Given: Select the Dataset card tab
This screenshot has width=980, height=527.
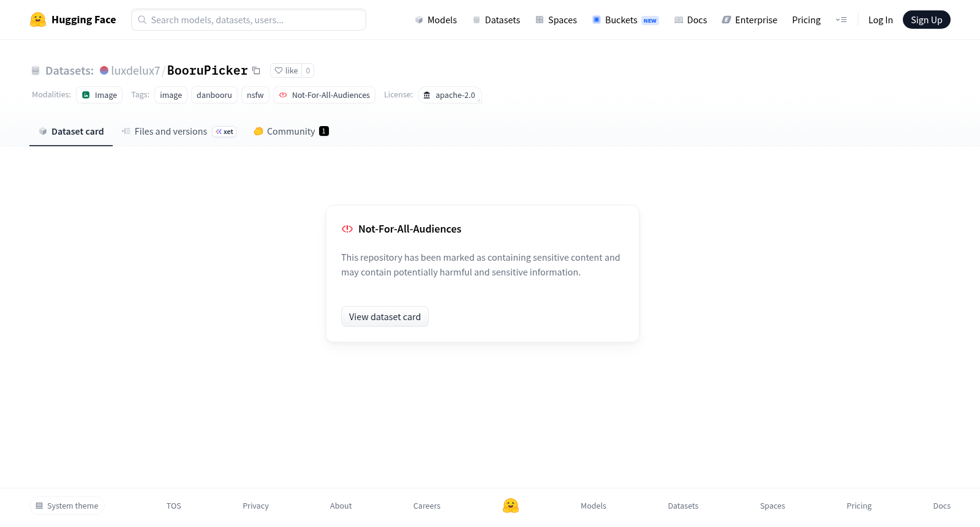Looking at the screenshot, I should coord(71,131).
